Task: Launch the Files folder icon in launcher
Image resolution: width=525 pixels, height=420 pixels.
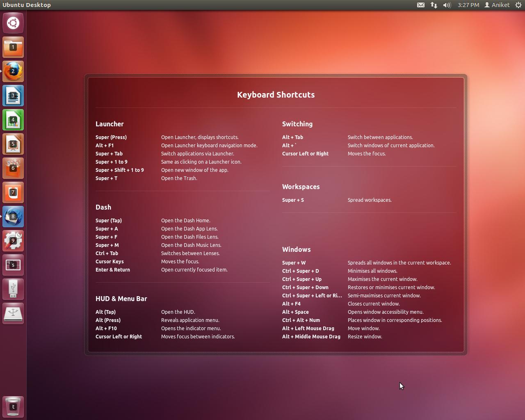Action: [13, 47]
